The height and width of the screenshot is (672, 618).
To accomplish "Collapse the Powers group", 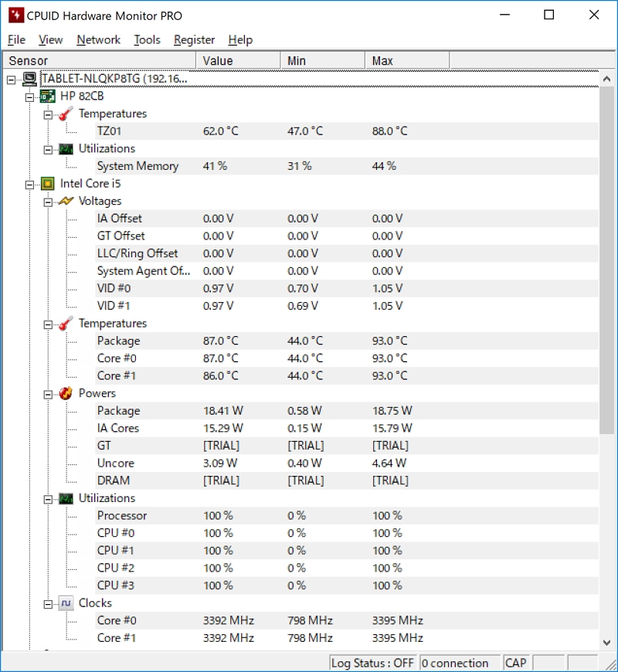I will [48, 394].
